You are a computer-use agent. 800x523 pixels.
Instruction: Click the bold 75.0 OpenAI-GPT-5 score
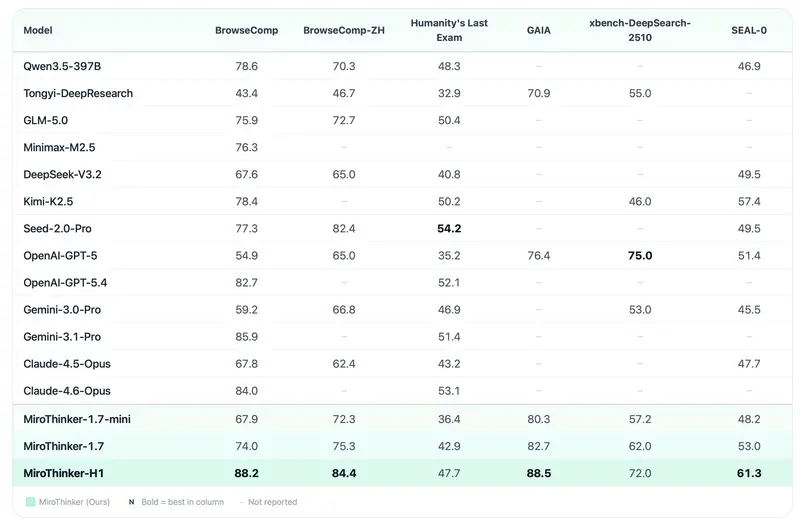[x=640, y=256]
